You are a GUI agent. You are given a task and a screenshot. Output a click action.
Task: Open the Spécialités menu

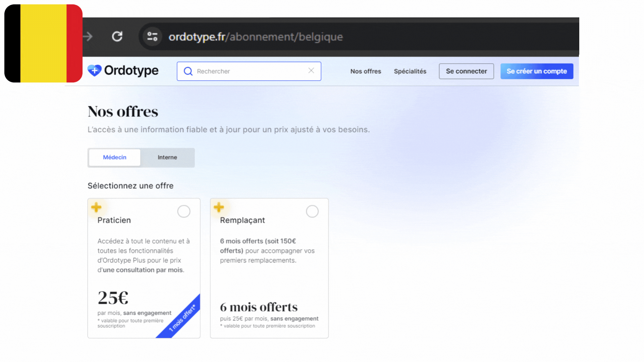[410, 71]
